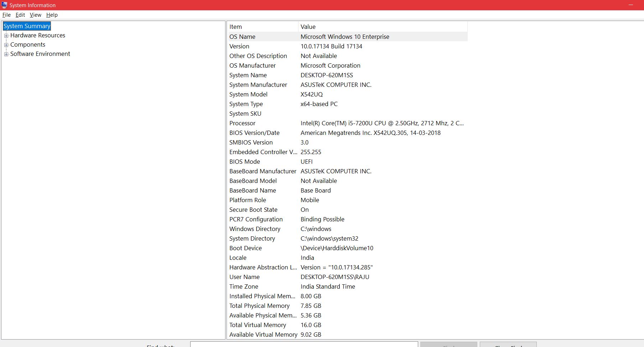Select the SMBIOS Version row

[x=348, y=142]
